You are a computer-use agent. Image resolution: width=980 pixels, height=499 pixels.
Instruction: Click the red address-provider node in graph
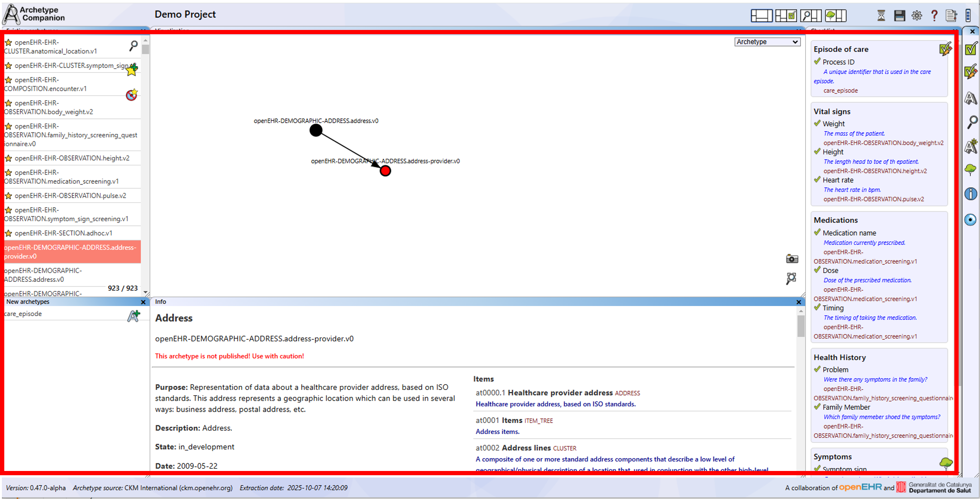(385, 171)
